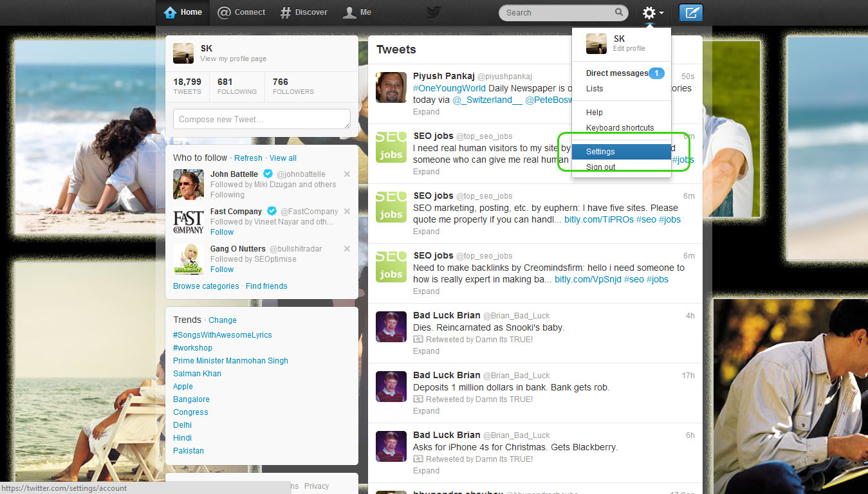This screenshot has height=494, width=868.
Task: Choose Sign out from the dropdown menu
Action: point(600,167)
